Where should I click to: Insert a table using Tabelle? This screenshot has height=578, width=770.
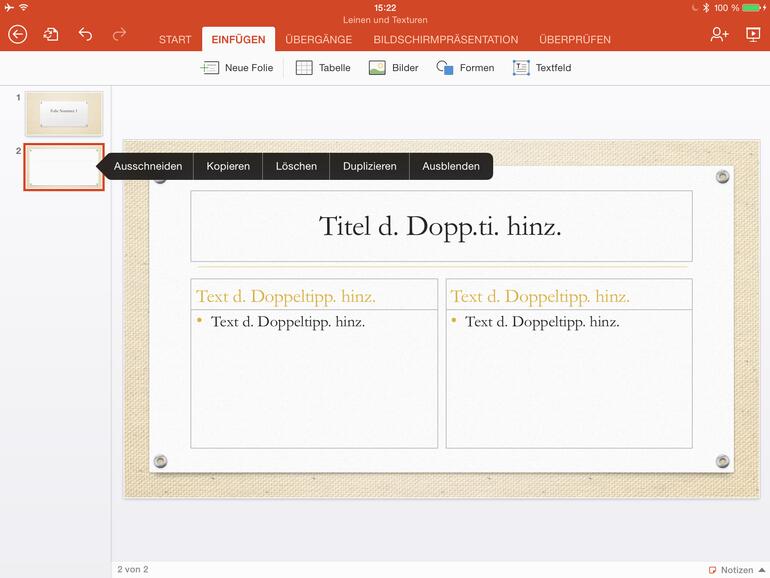pos(323,68)
